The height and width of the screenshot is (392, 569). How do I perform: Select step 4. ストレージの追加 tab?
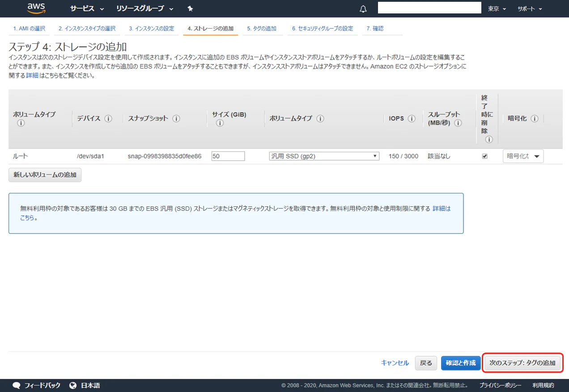211,29
